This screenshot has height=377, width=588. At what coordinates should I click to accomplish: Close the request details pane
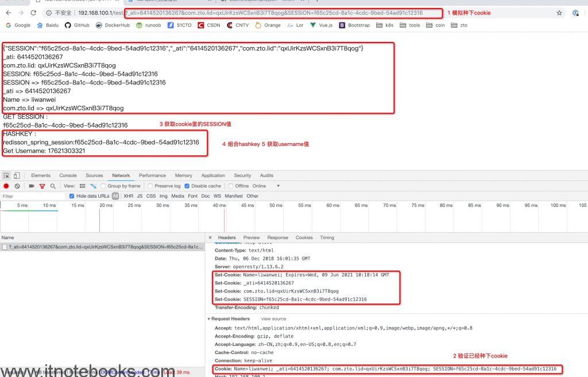click(x=210, y=238)
